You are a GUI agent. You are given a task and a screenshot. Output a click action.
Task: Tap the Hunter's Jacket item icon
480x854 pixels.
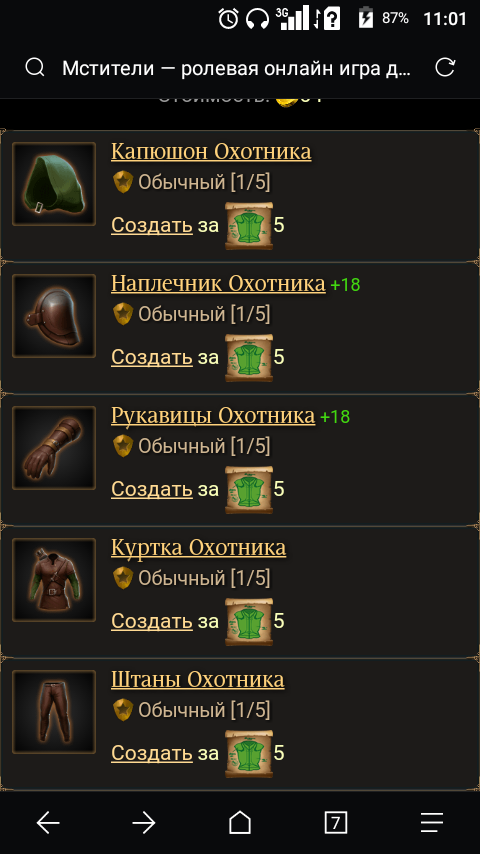[54, 580]
